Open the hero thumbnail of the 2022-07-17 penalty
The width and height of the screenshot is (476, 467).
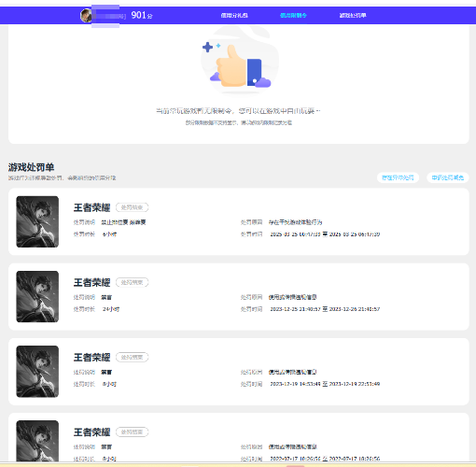click(x=37, y=441)
